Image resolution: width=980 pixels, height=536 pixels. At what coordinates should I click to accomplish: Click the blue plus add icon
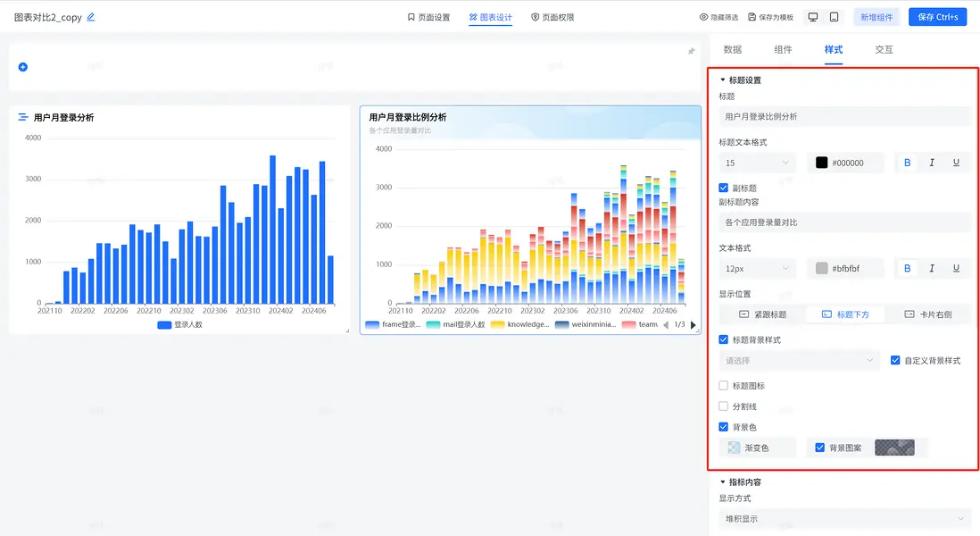click(23, 67)
